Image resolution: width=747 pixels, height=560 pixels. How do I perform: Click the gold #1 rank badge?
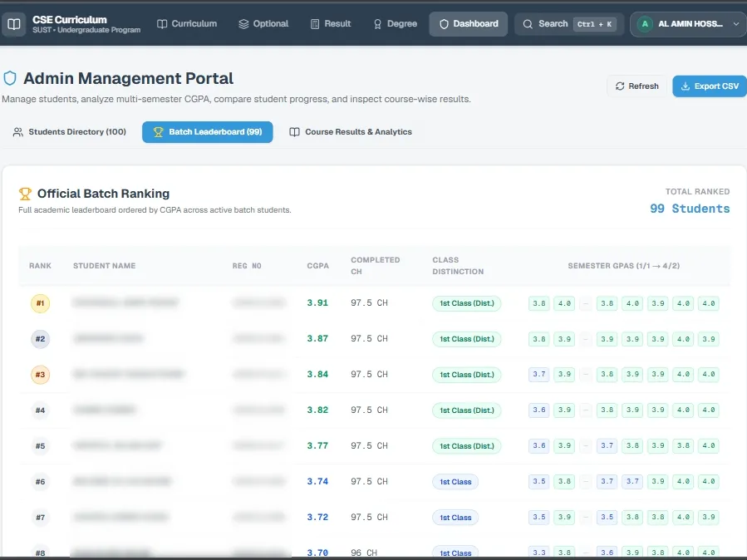click(40, 303)
